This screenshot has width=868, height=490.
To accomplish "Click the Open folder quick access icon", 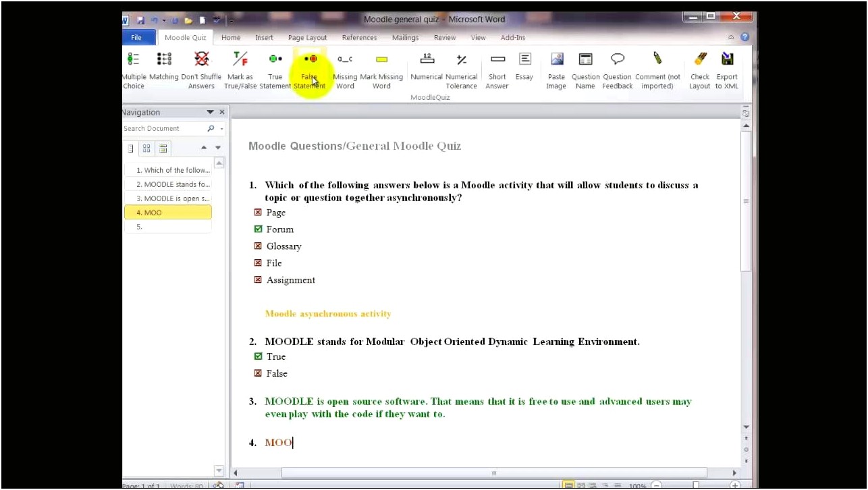I will [189, 20].
